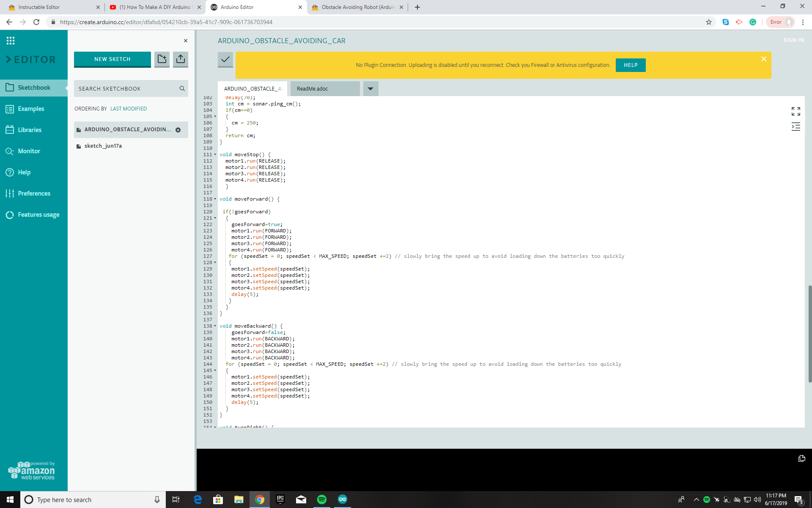Click the search magnifier in sketchbook
The width and height of the screenshot is (812, 508).
coord(182,88)
